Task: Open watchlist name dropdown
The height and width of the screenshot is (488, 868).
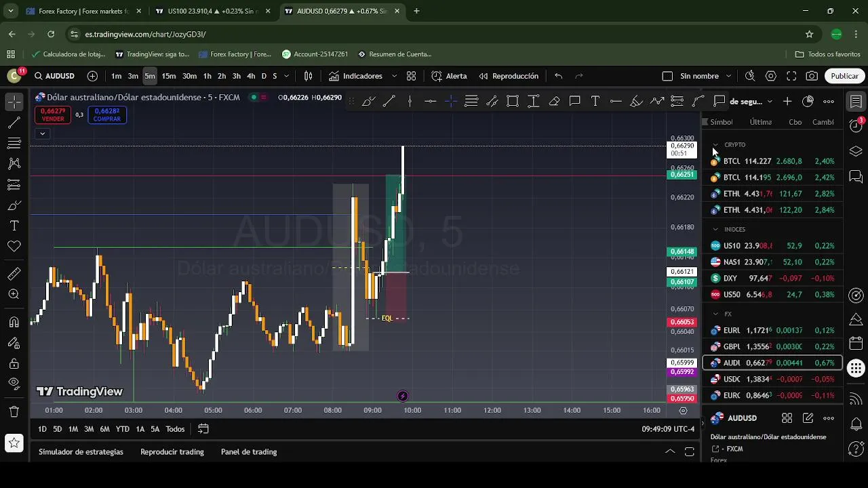Action: pyautogui.click(x=768, y=101)
